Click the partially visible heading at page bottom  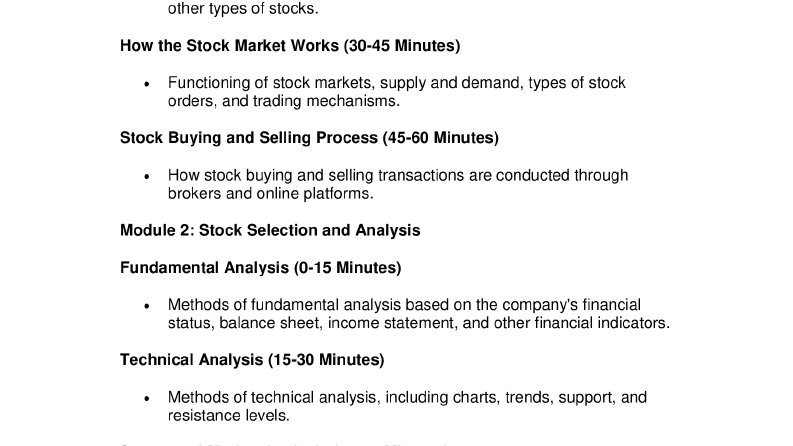[x=283, y=444]
